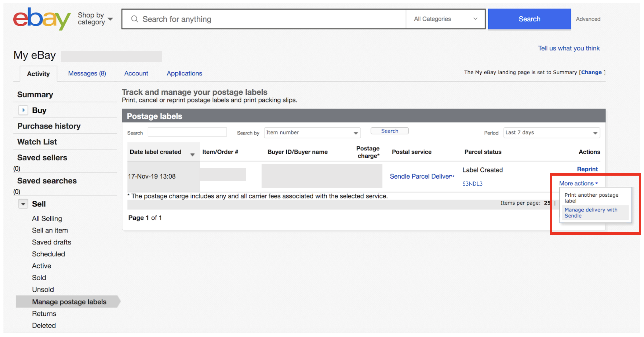Open the More actions dropdown
Image resolution: width=644 pixels, height=337 pixels.
pos(578,183)
